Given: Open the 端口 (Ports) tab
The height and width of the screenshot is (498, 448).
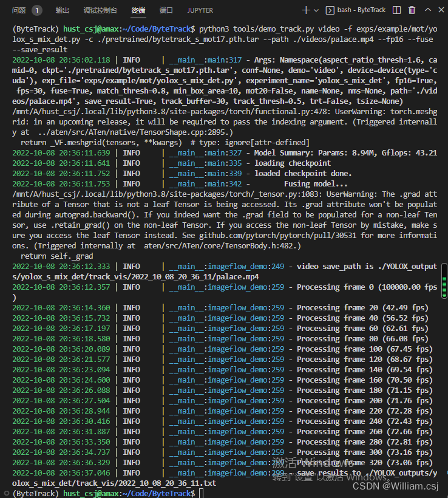Looking at the screenshot, I should click(166, 10).
